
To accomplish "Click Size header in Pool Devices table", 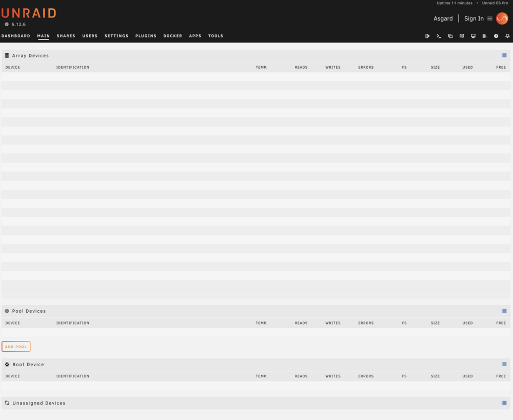I will tap(435, 323).
